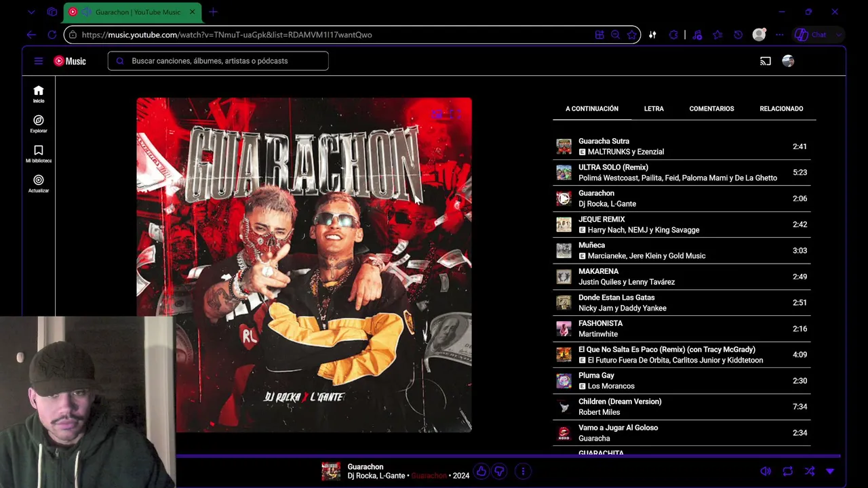Open the Los Morancos artist in the queue
The image size is (868, 488).
(611, 386)
